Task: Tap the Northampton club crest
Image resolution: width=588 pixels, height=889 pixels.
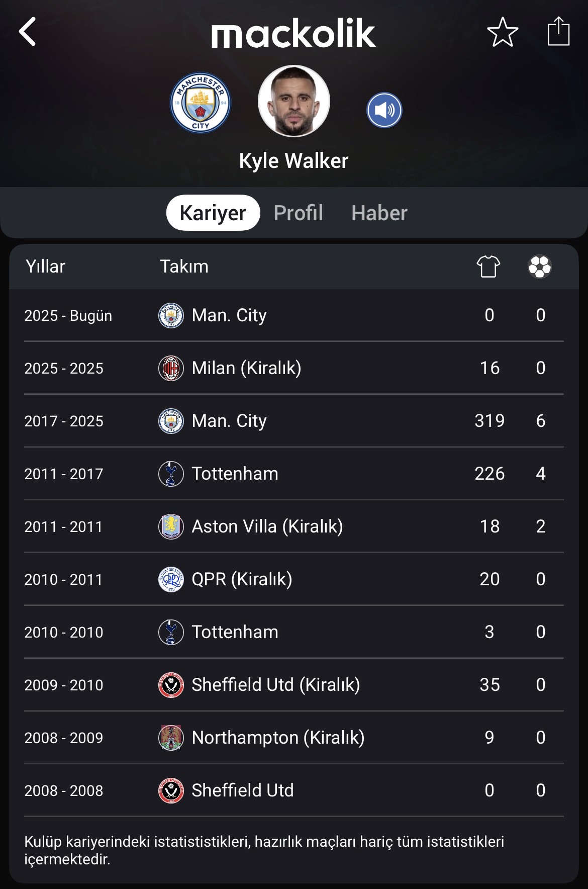Action: [171, 738]
